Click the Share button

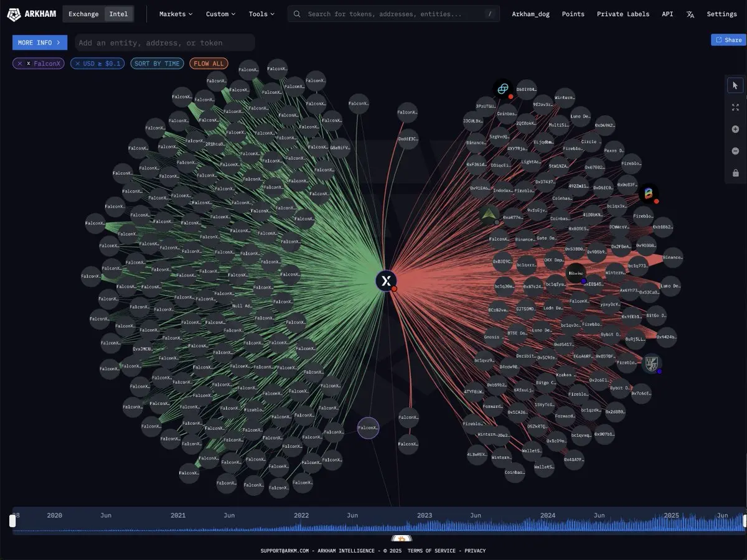(x=728, y=40)
